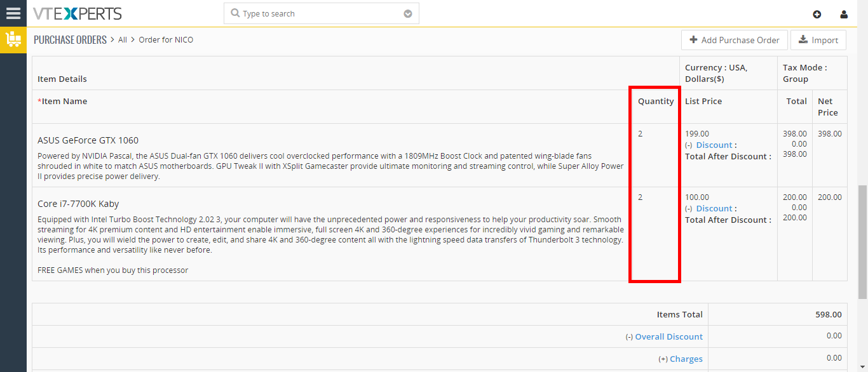
Task: Click the 398.00 net price value
Action: pyautogui.click(x=830, y=134)
